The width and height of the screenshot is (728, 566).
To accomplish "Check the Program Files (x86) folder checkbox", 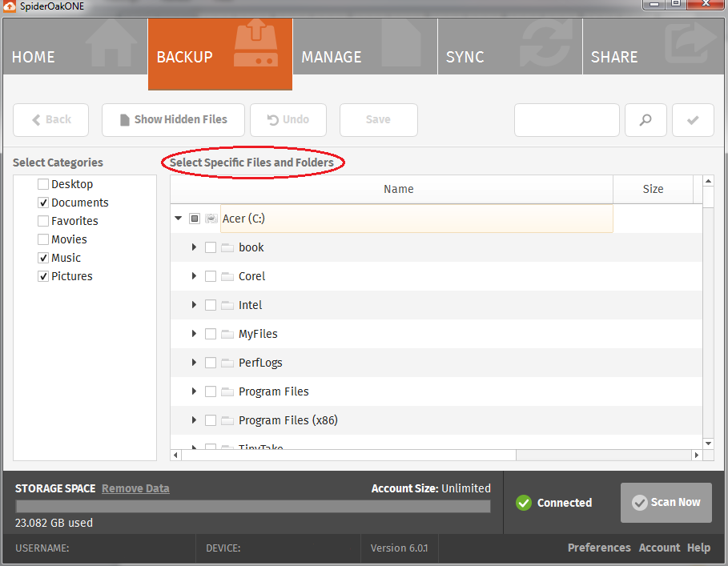I will pyautogui.click(x=211, y=420).
